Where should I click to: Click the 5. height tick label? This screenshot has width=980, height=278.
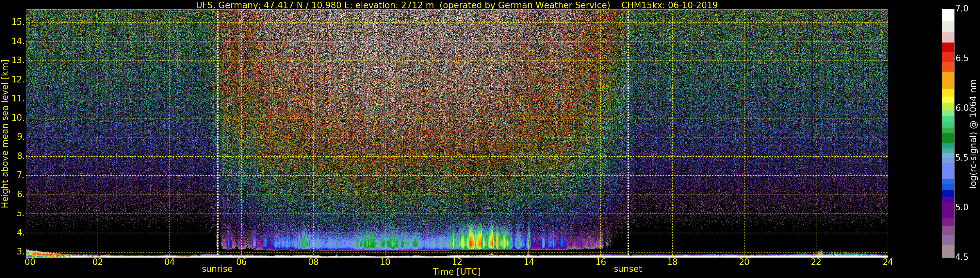tap(20, 214)
